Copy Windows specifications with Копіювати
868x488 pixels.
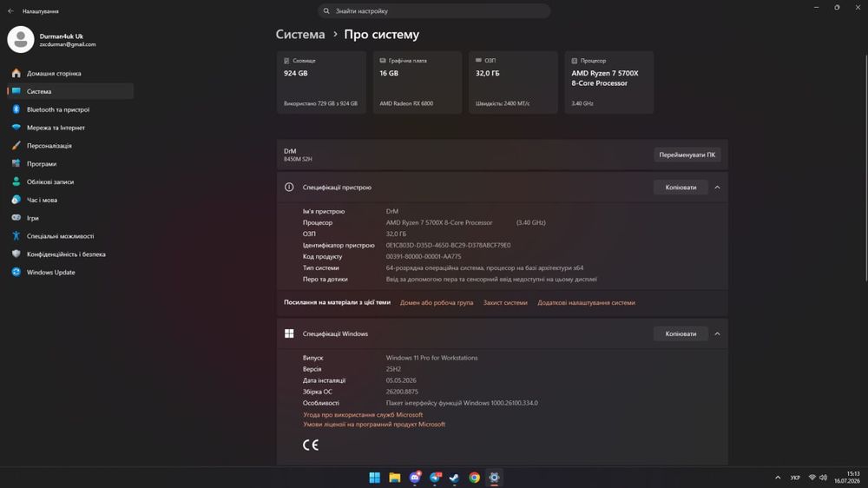pos(681,334)
